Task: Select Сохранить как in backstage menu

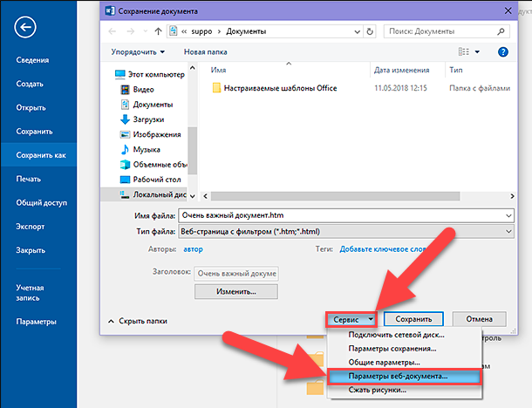Action: click(x=38, y=155)
